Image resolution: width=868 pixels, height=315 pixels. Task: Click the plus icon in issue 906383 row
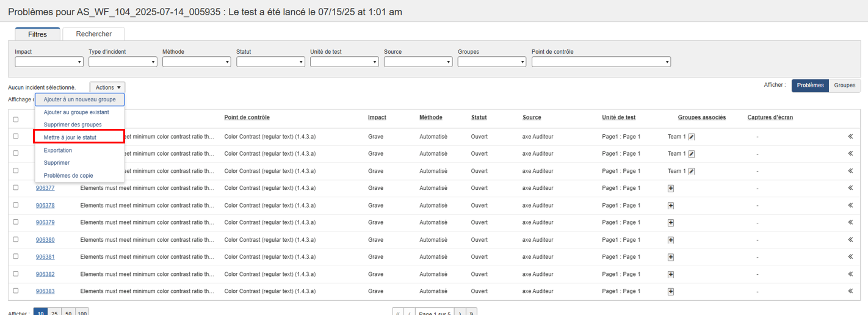point(671,291)
